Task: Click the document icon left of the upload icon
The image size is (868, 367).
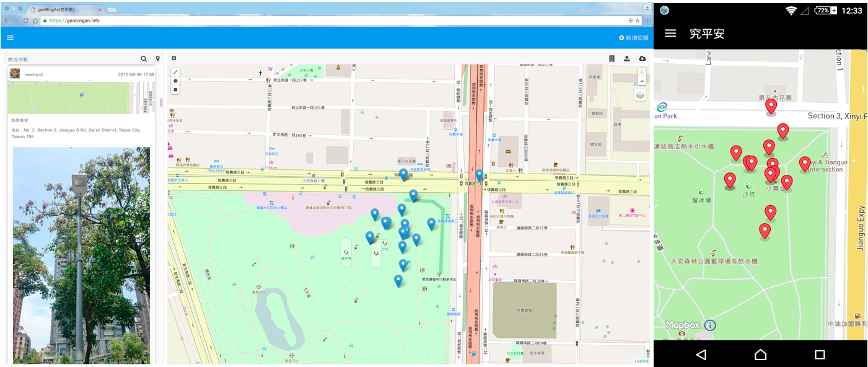Action: tap(612, 58)
